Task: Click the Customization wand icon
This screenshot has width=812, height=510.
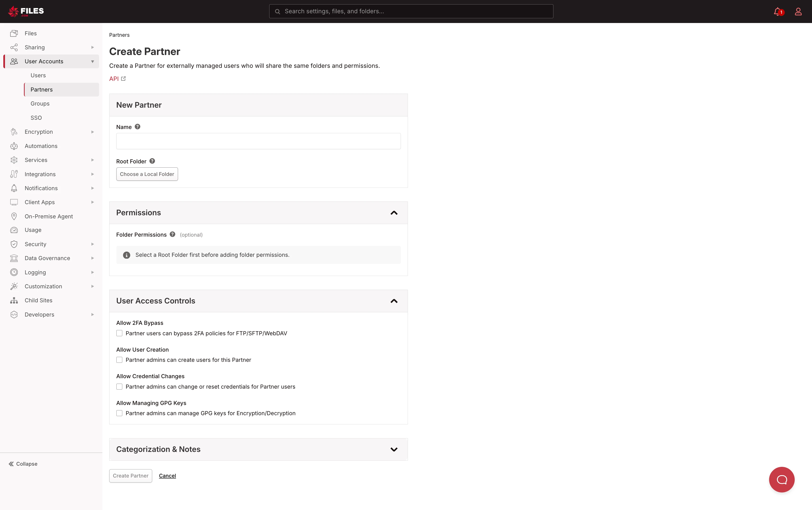Action: click(14, 286)
